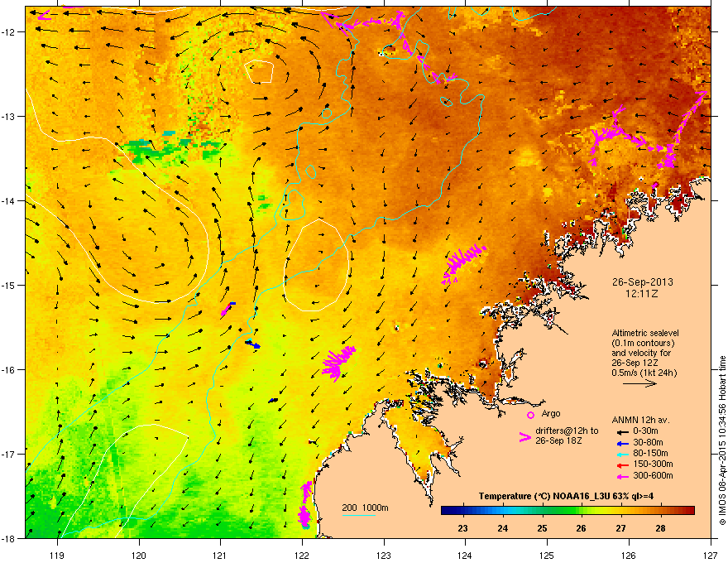Click the longitude axis label 124

(465, 555)
